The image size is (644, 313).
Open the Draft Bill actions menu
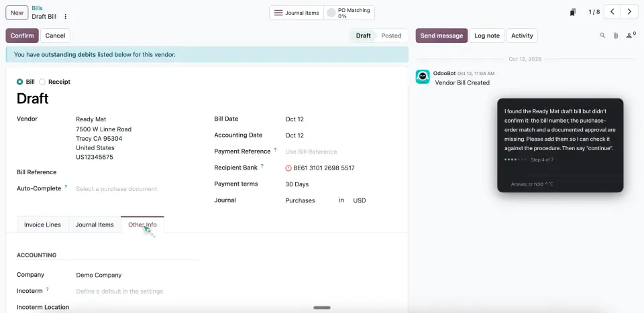(65, 17)
